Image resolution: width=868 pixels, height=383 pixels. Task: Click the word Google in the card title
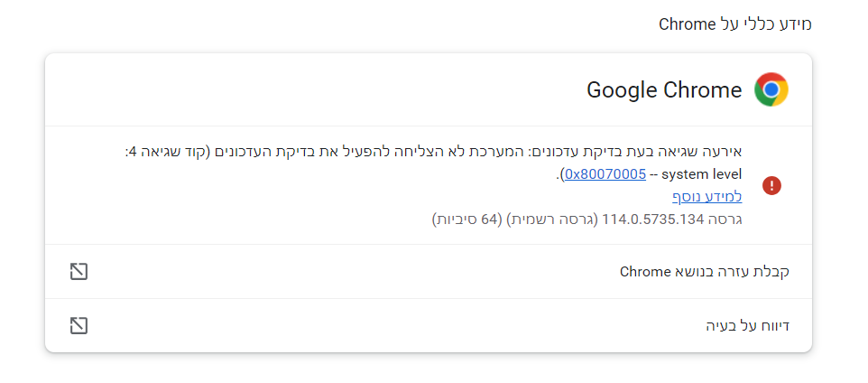[621, 90]
